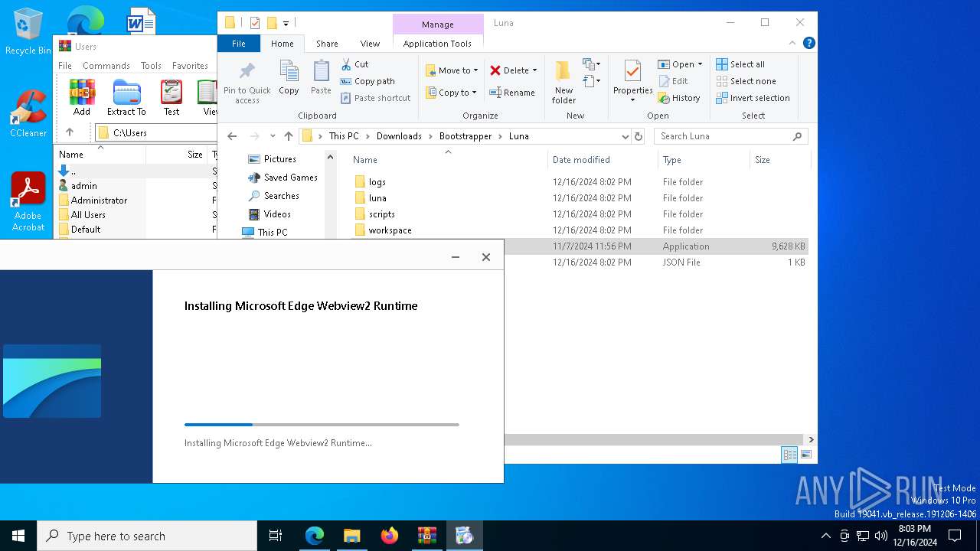Viewport: 980px width, 551px height.
Task: Click horizontal scrollbar right arrow
Action: (x=811, y=439)
